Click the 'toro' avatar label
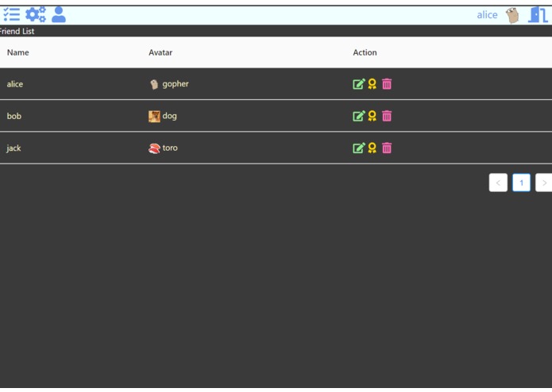This screenshot has height=392, width=552. coord(170,148)
